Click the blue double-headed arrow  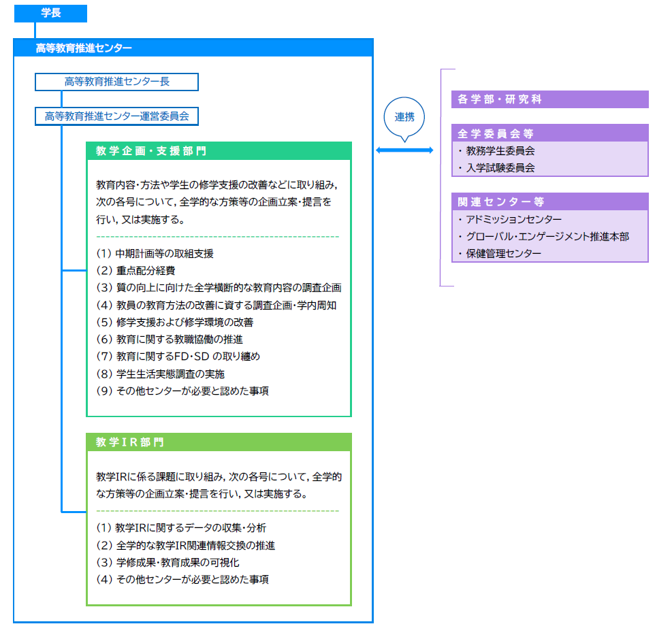coord(404,150)
